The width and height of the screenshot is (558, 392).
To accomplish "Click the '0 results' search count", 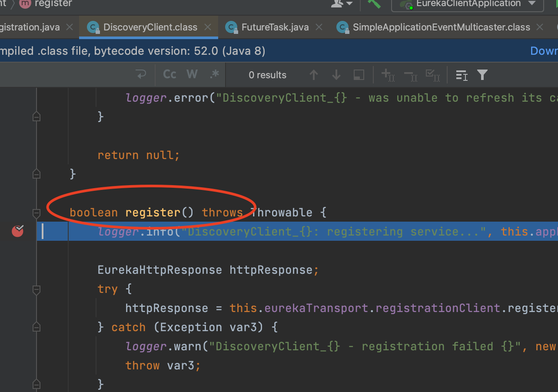I will coord(267,75).
